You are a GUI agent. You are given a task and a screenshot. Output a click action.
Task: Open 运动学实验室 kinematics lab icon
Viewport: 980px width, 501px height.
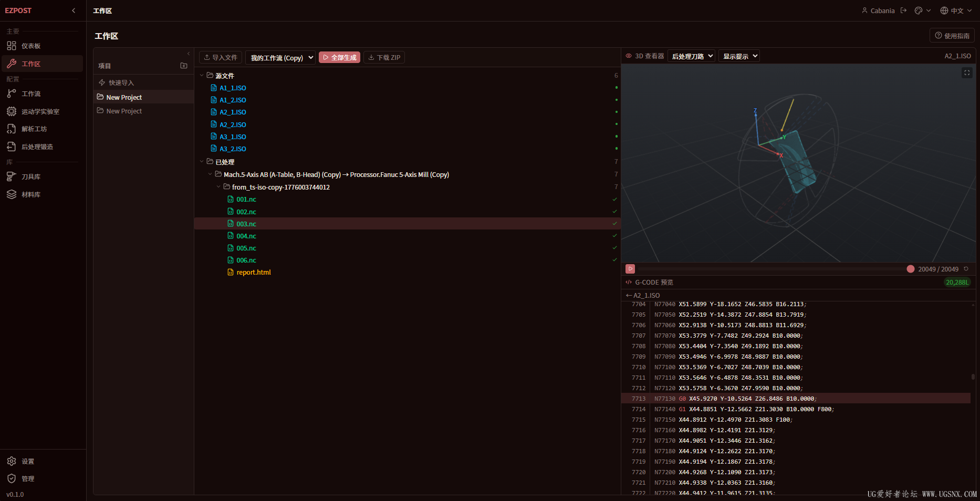pyautogui.click(x=12, y=111)
